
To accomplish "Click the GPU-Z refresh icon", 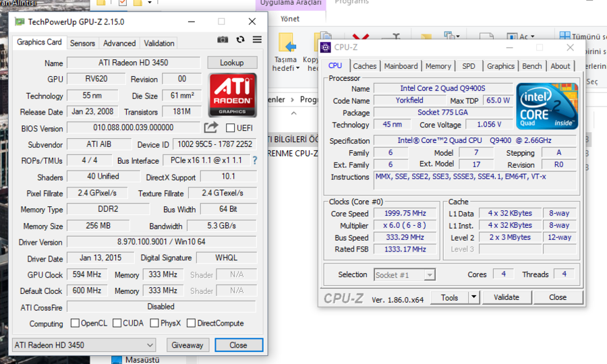I will 240,40.
